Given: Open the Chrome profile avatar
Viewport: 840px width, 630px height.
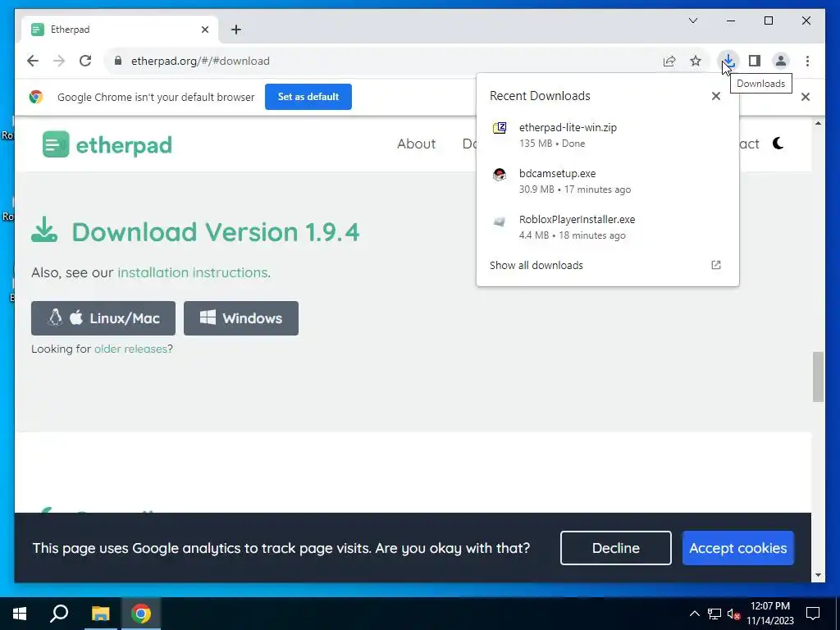Looking at the screenshot, I should coord(781,61).
